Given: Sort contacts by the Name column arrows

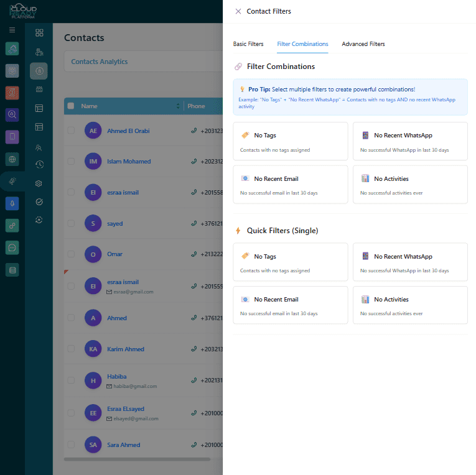Looking at the screenshot, I should [178, 106].
